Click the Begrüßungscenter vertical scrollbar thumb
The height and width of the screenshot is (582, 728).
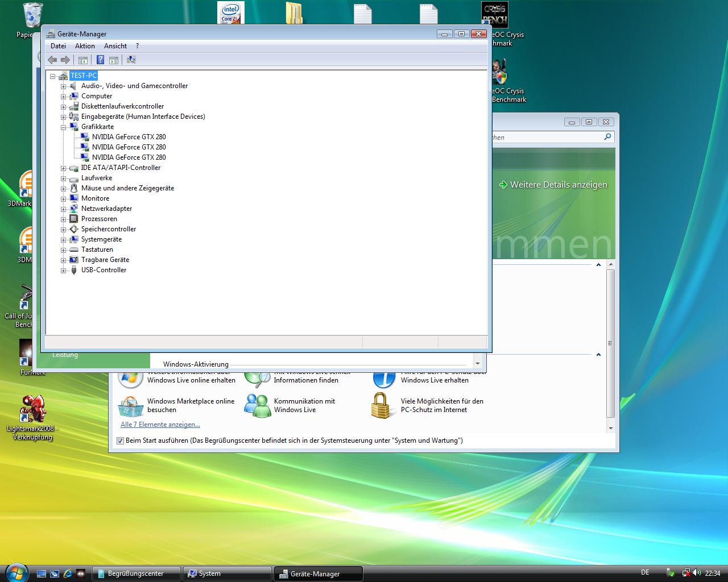(611, 343)
